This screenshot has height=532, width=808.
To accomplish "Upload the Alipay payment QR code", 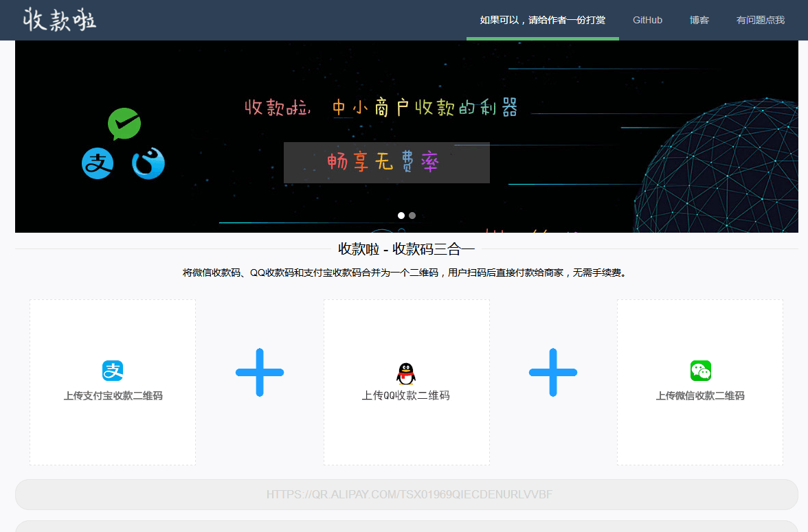I will pos(112,382).
